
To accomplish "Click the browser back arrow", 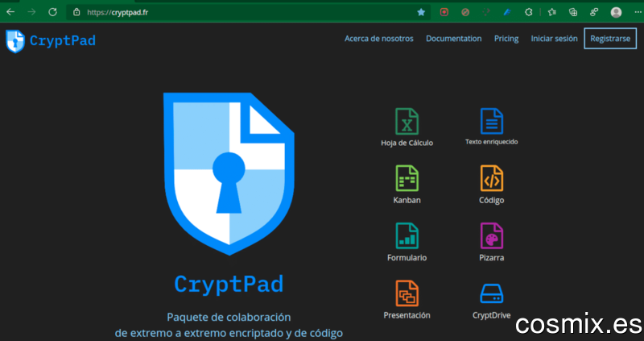I will [10, 12].
